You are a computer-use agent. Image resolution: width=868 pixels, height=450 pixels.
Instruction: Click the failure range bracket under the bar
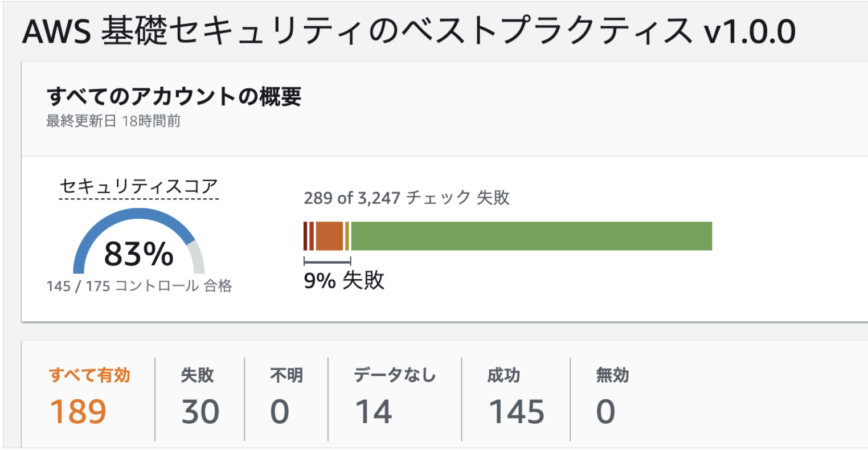[x=327, y=261]
